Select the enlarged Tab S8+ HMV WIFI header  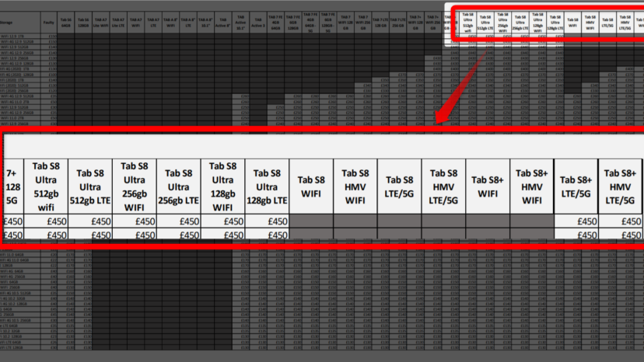tap(532, 186)
